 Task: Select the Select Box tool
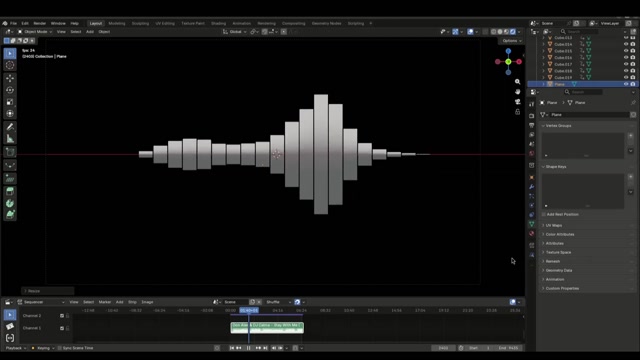[10, 53]
